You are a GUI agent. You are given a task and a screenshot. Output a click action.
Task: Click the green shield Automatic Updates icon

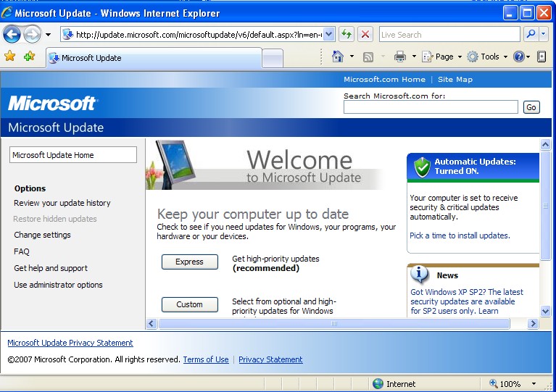point(422,167)
